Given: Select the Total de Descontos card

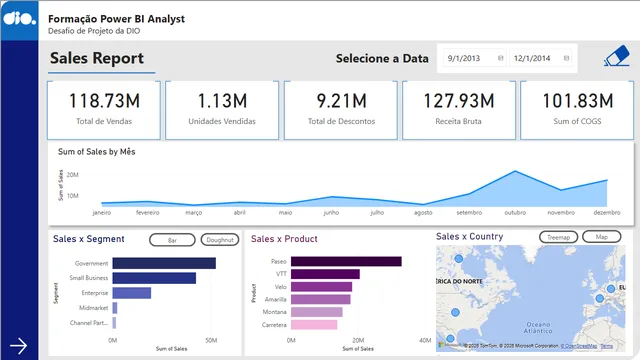Looking at the screenshot, I should (341, 110).
